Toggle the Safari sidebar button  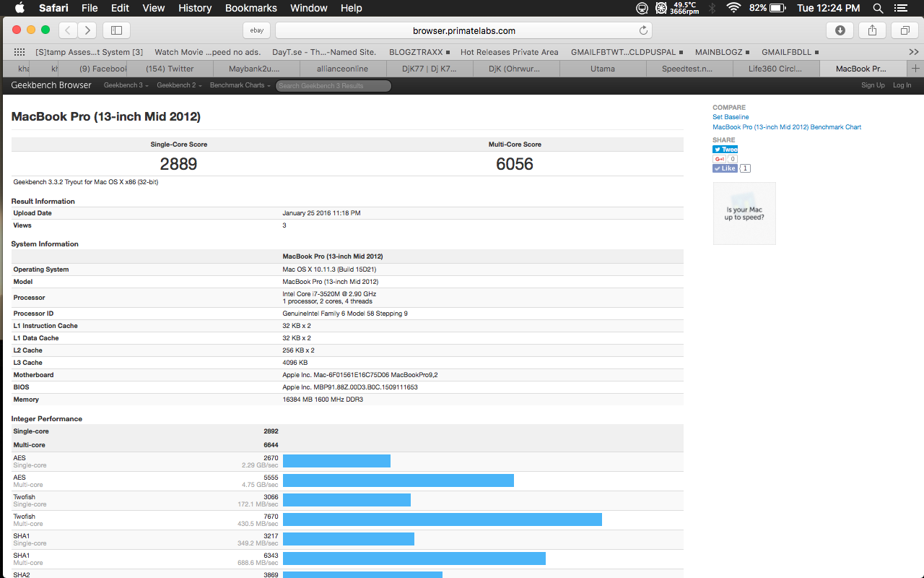(116, 30)
